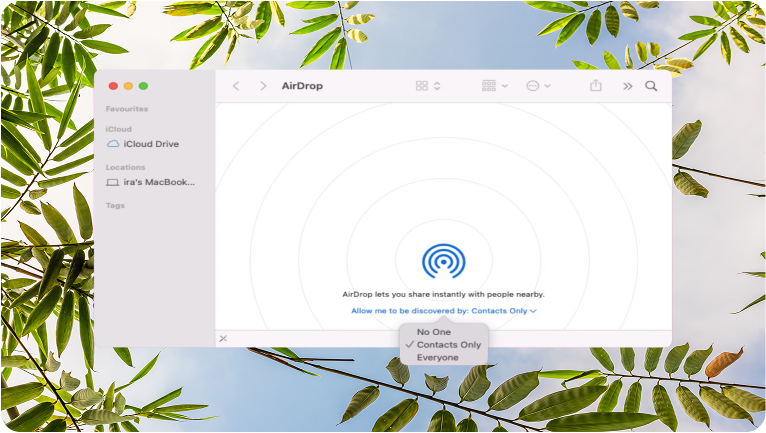Go back with the left chevron
The height and width of the screenshot is (433, 766).
point(236,86)
